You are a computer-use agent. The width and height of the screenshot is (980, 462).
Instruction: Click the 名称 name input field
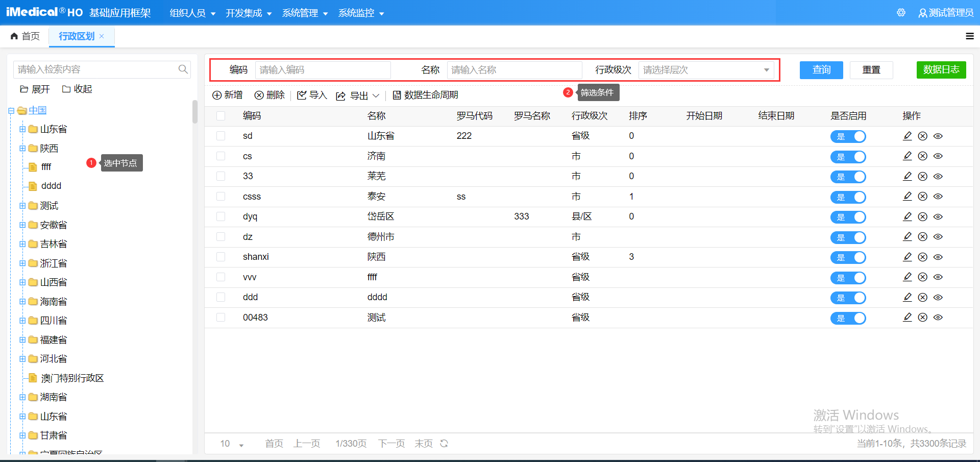(514, 70)
